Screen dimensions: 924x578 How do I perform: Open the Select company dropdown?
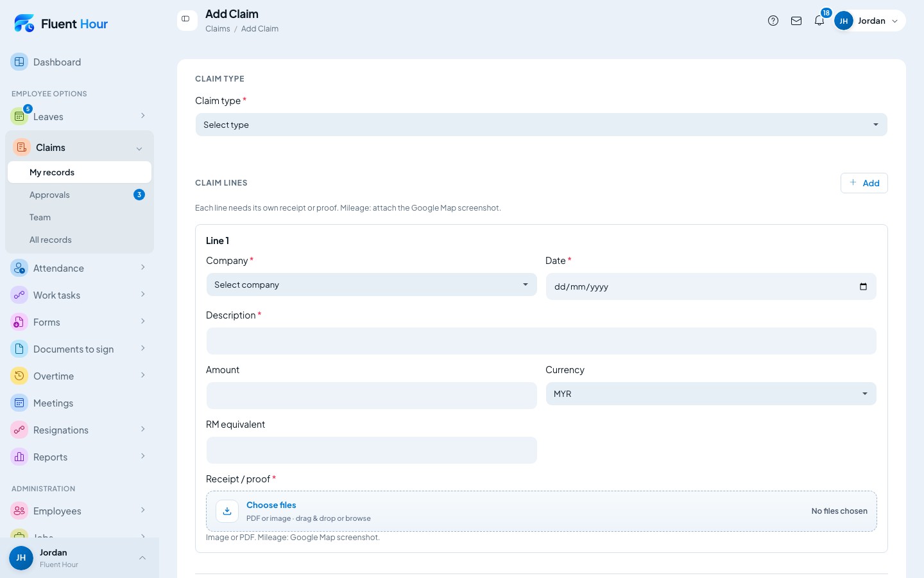[372, 285]
